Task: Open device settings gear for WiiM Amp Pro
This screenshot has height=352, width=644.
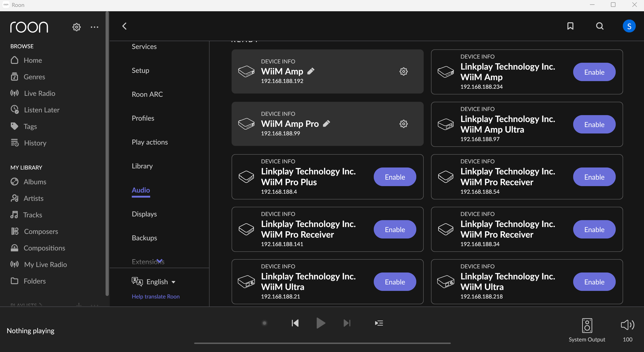Action: [x=403, y=124]
